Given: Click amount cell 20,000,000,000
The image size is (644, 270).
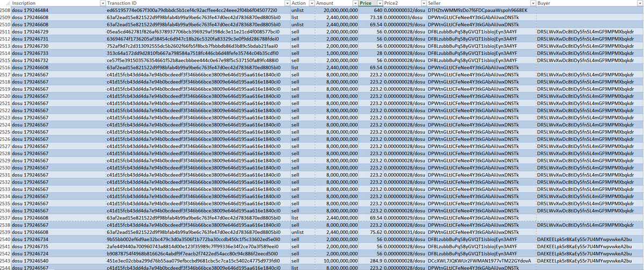Looking at the screenshot, I should click(x=336, y=10).
